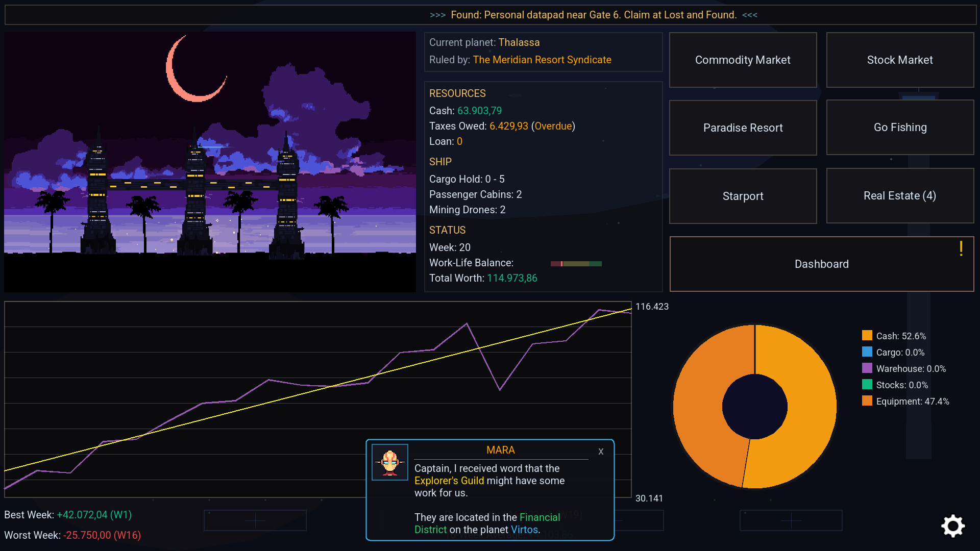Screen dimensions: 980x551
Task: Click the Week: 20 status text
Action: pos(450,247)
